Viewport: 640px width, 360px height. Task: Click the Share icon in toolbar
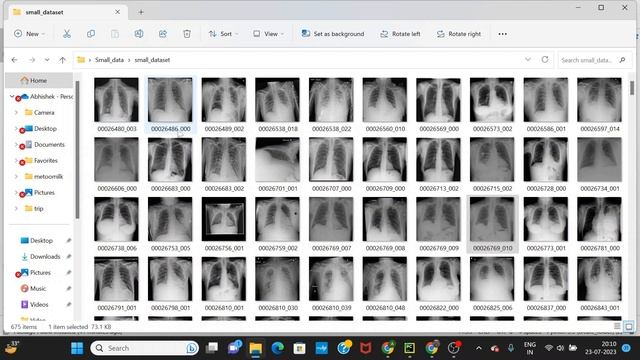tap(163, 34)
